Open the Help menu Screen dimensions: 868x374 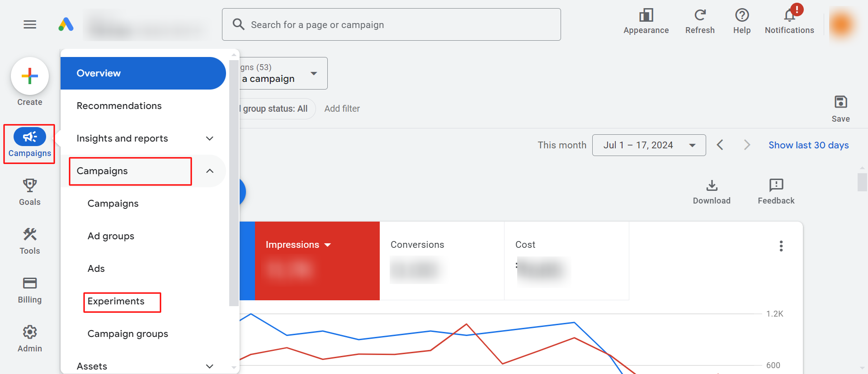742,21
